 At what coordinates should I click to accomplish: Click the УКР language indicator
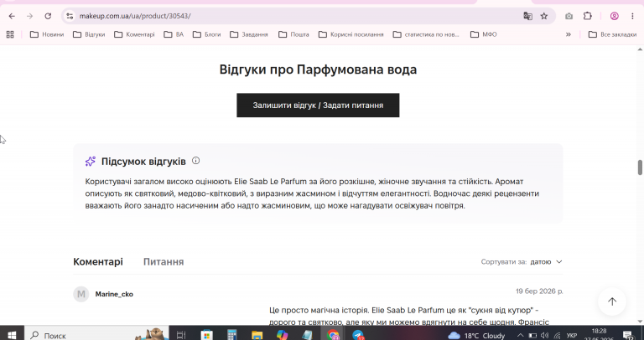(572, 335)
